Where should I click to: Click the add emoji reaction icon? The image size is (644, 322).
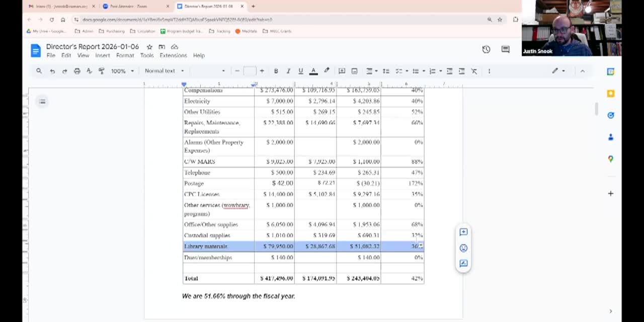pyautogui.click(x=463, y=248)
